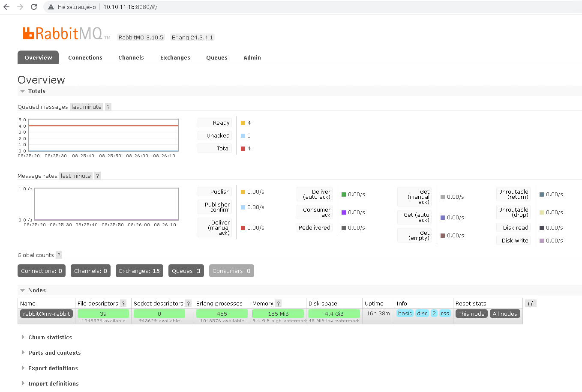Expand the Export definitions section
Screen dimensions: 582x392
(x=53, y=368)
